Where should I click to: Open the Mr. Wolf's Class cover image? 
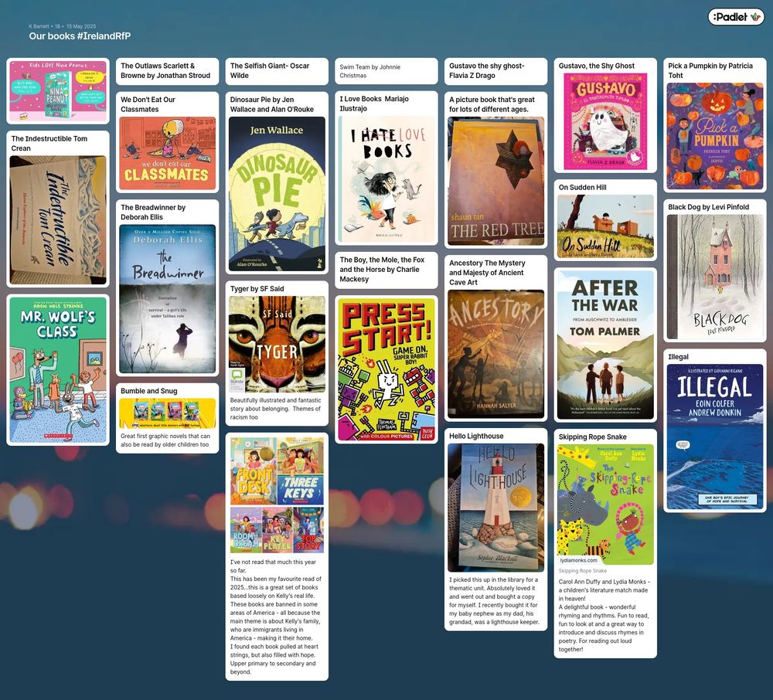58,370
